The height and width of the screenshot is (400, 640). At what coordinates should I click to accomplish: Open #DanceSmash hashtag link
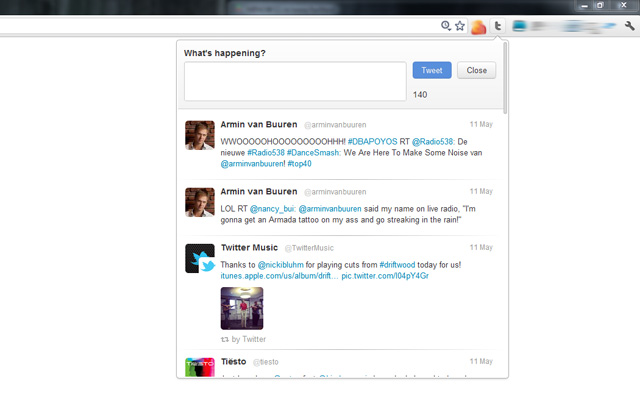(313, 153)
